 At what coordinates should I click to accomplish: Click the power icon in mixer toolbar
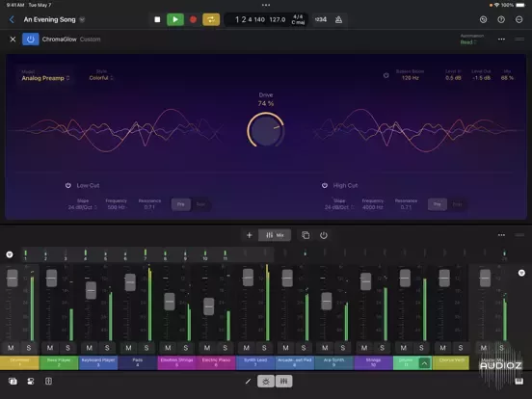323,235
